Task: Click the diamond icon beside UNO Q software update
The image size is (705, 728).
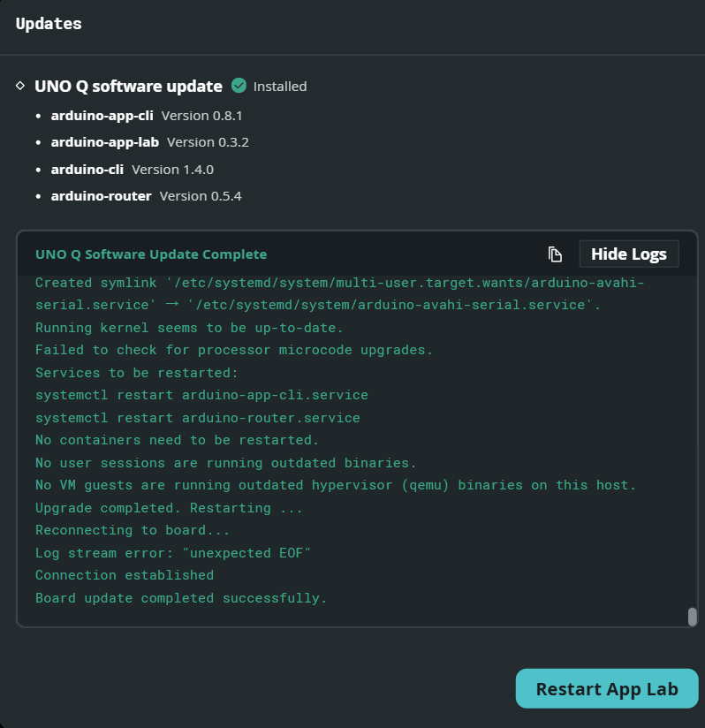Action: coord(20,86)
